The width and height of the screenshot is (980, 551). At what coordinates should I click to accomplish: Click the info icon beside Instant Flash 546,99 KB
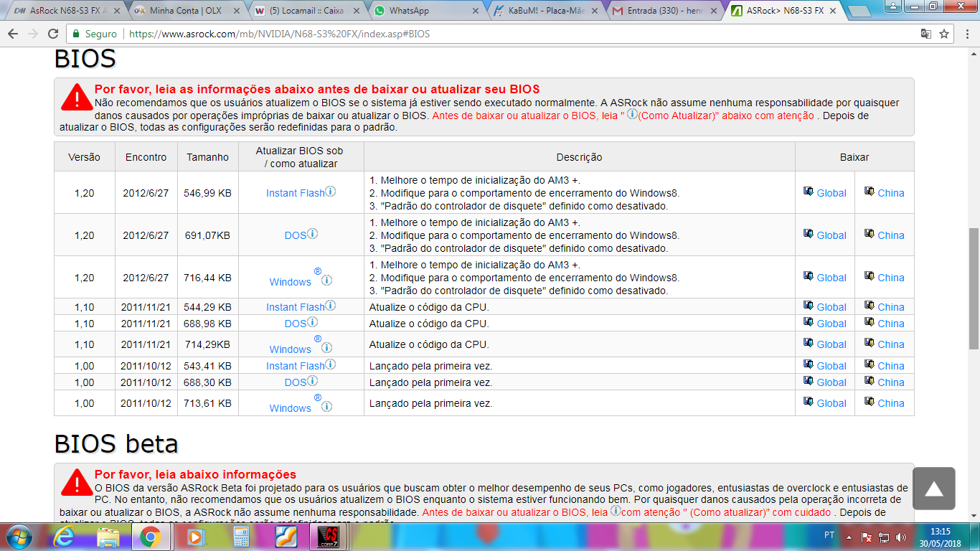(331, 192)
